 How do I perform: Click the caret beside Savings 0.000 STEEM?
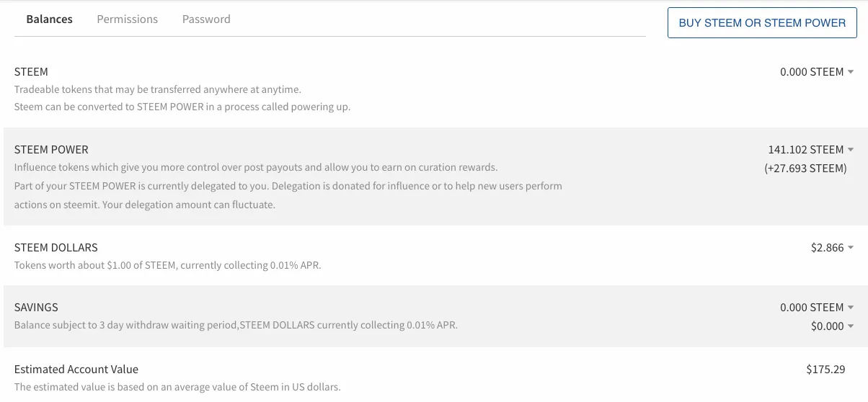851,308
